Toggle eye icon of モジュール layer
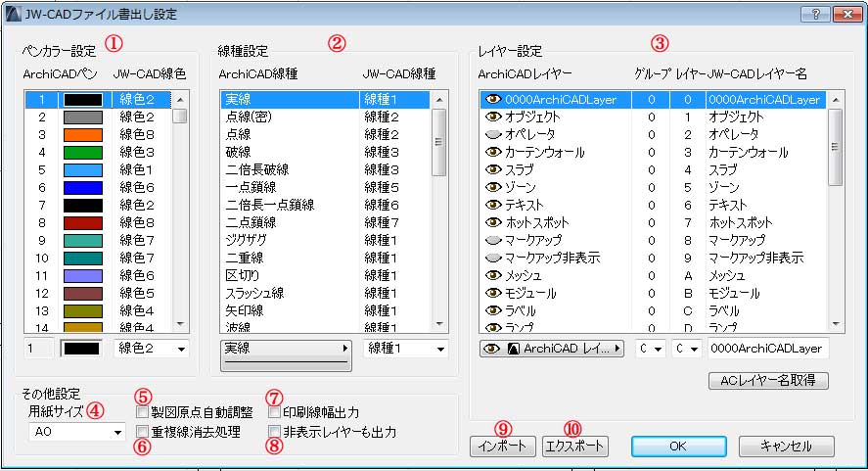The height and width of the screenshot is (471, 868). coord(492,293)
